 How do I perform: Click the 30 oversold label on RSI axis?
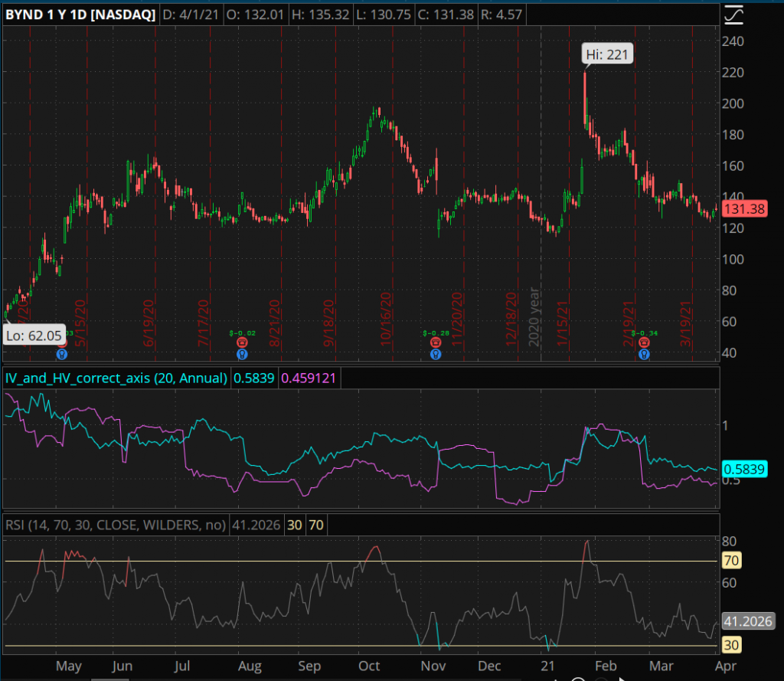731,644
